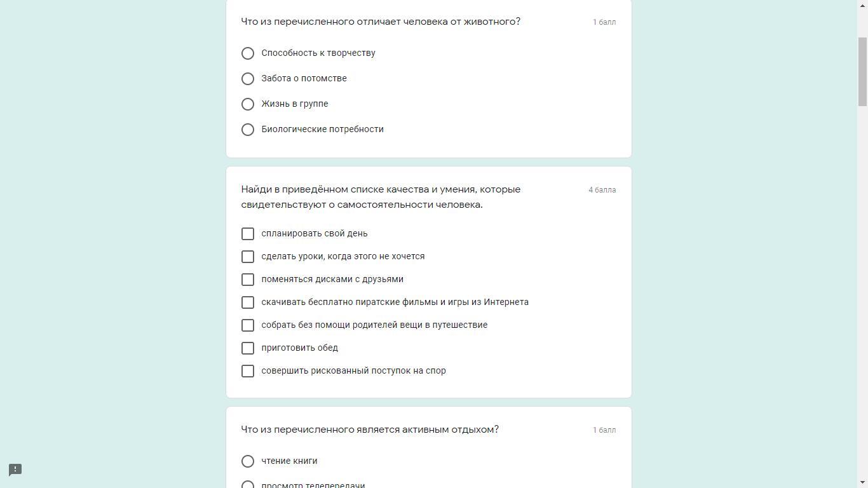Click the independence qualities question text

(x=381, y=197)
